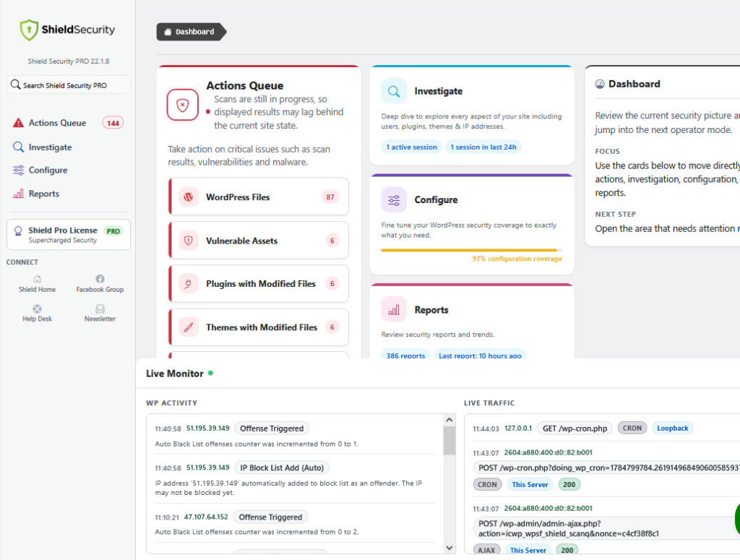
Task: Click the Vulnerable Assets shield icon
Action: (x=189, y=241)
